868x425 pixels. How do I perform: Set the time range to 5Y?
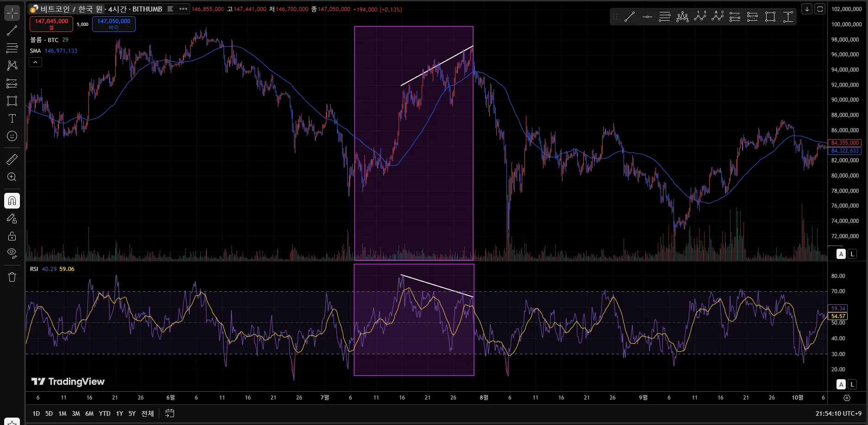(132, 413)
